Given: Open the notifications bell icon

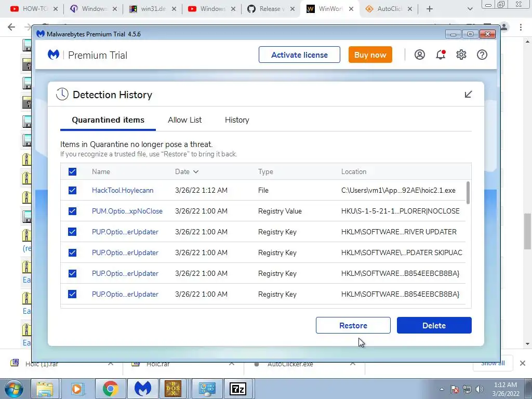Looking at the screenshot, I should 441,55.
